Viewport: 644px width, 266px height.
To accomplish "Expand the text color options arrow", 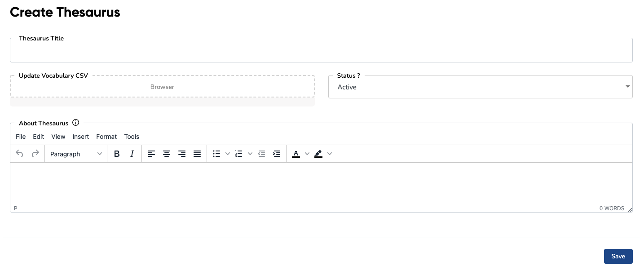I will click(x=307, y=154).
